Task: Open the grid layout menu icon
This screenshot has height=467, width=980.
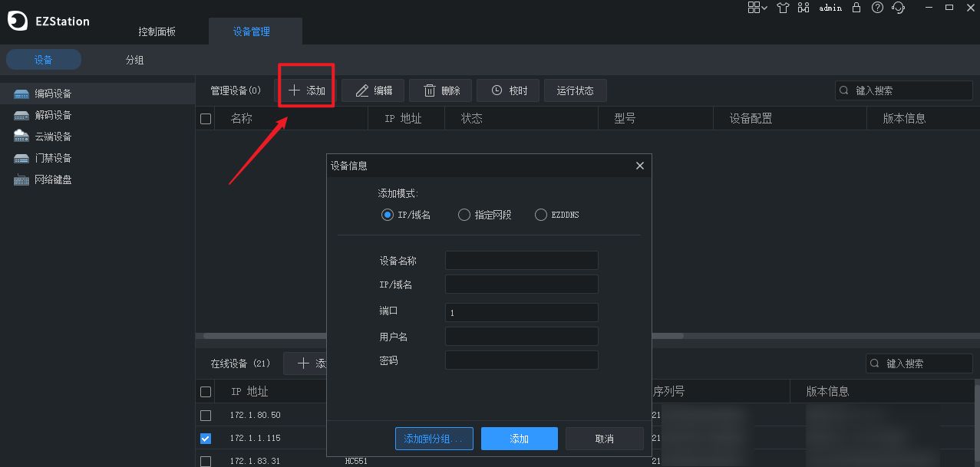Action: [x=757, y=8]
